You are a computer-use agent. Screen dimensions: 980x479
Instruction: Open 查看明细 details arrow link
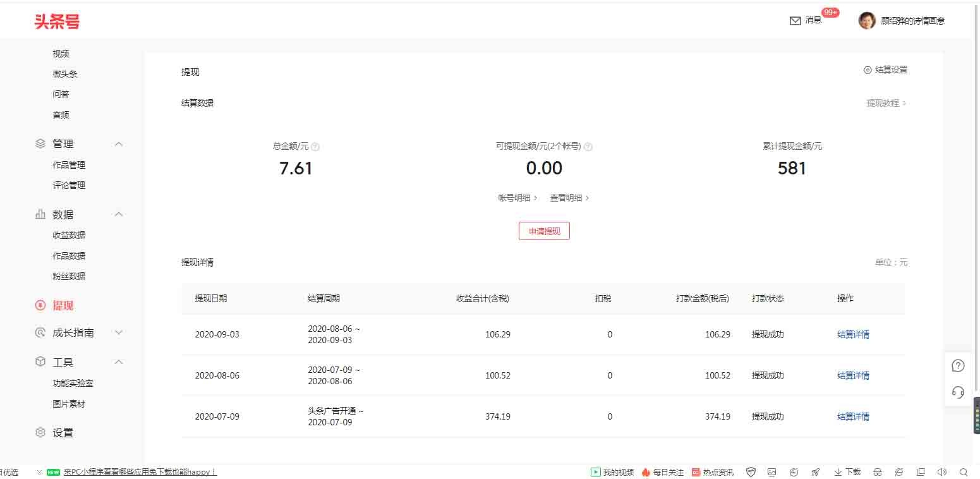[x=569, y=198]
